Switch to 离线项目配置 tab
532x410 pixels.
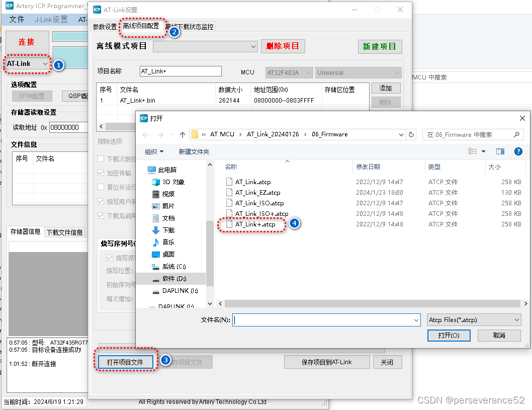pos(141,26)
